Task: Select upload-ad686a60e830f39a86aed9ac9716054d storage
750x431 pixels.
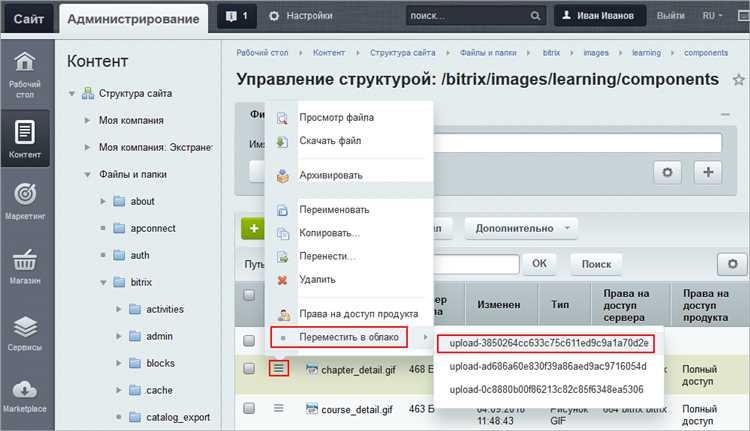Action: point(548,366)
